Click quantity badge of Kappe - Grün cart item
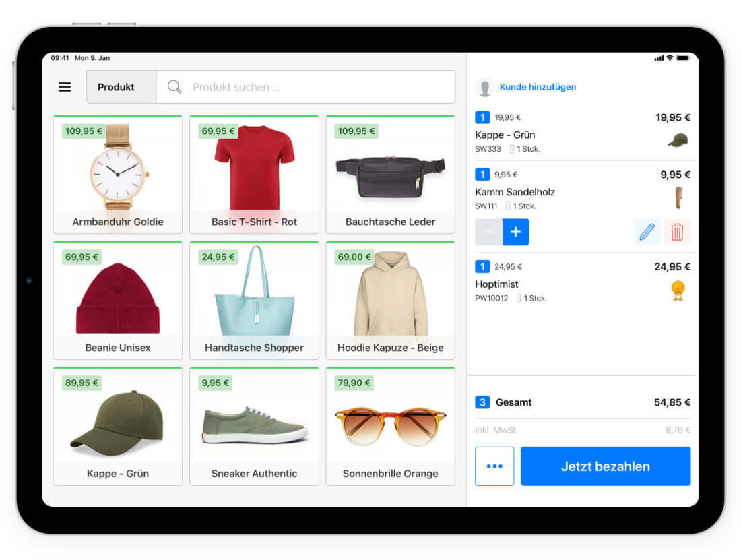This screenshot has height=560, width=741. click(482, 117)
